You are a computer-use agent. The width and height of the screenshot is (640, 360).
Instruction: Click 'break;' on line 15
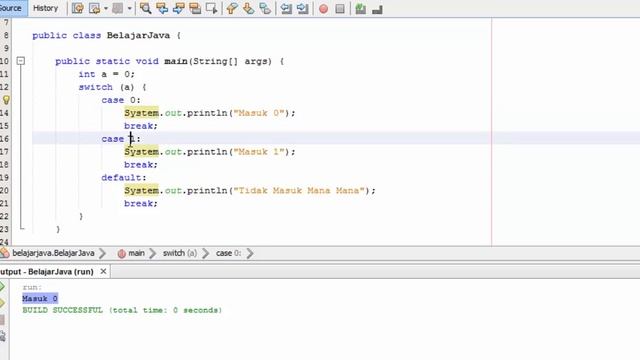(141, 126)
